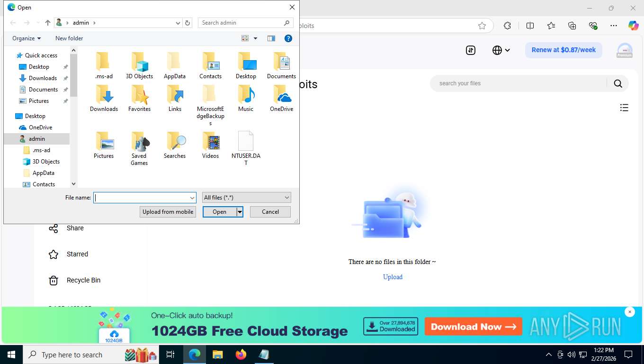
Task: Open the Organize dropdown menu
Action: coord(27,38)
